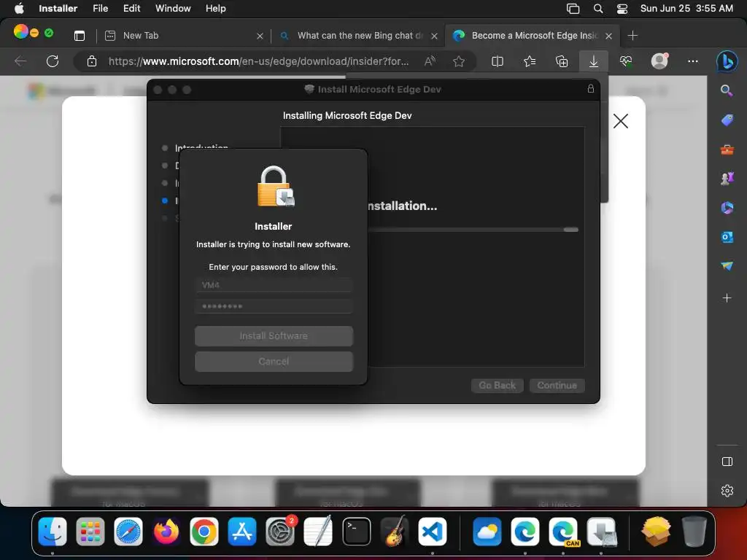The image size is (747, 560).
Task: Open the Edit menu
Action: click(x=131, y=8)
